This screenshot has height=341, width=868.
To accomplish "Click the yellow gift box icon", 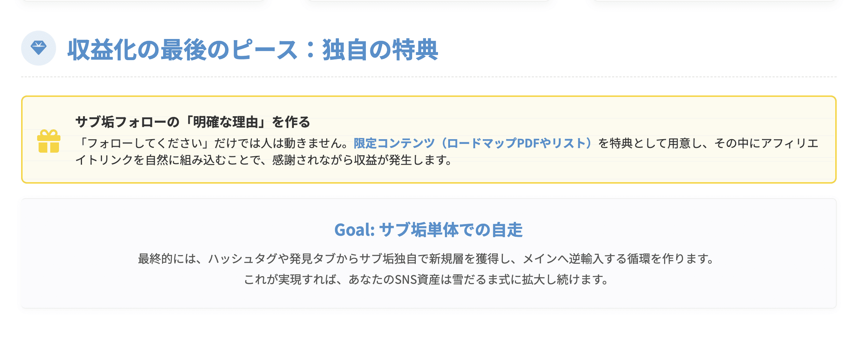I will (x=48, y=141).
